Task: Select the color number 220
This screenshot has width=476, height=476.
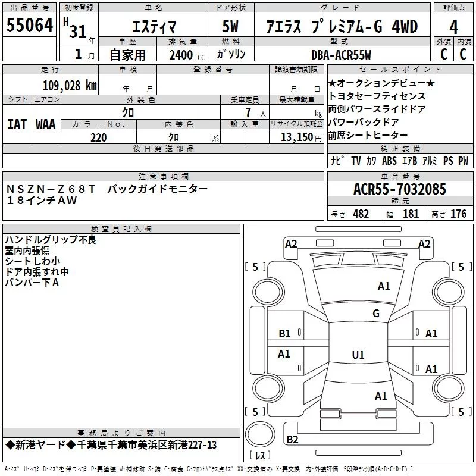Action: (98, 137)
